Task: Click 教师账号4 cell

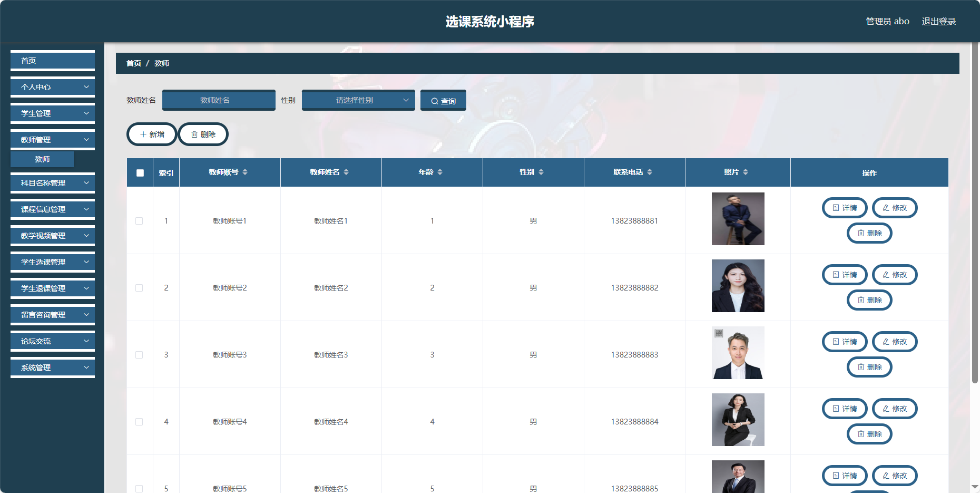Action: tap(230, 422)
